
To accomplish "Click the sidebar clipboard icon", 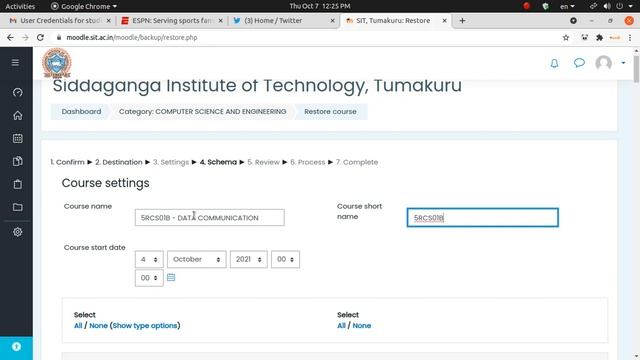I will (18, 184).
